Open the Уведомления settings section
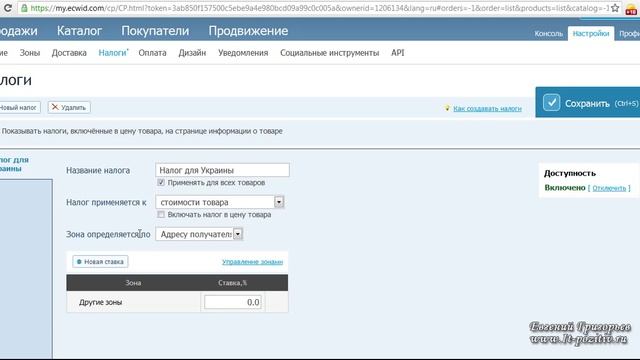Screen dimensions: 640x360 click(x=243, y=53)
